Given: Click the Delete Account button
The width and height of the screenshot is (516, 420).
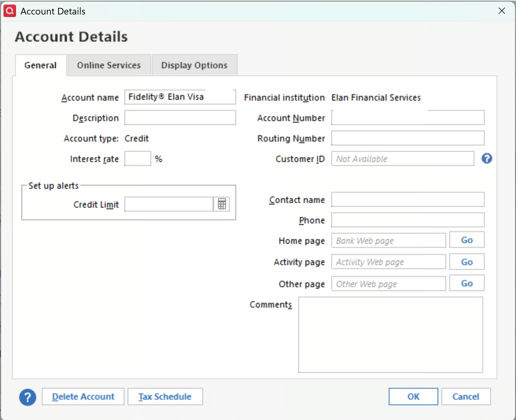Looking at the screenshot, I should pyautogui.click(x=83, y=397).
